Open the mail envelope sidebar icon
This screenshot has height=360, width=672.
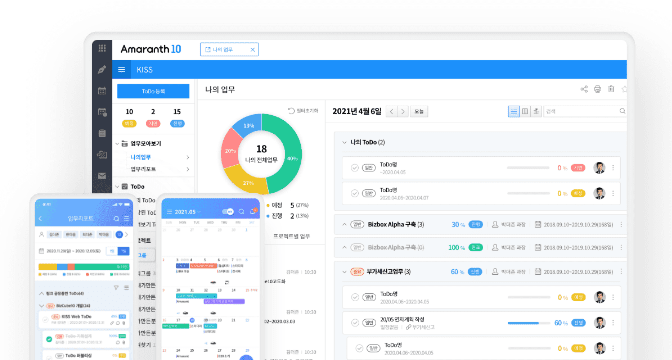tap(102, 176)
